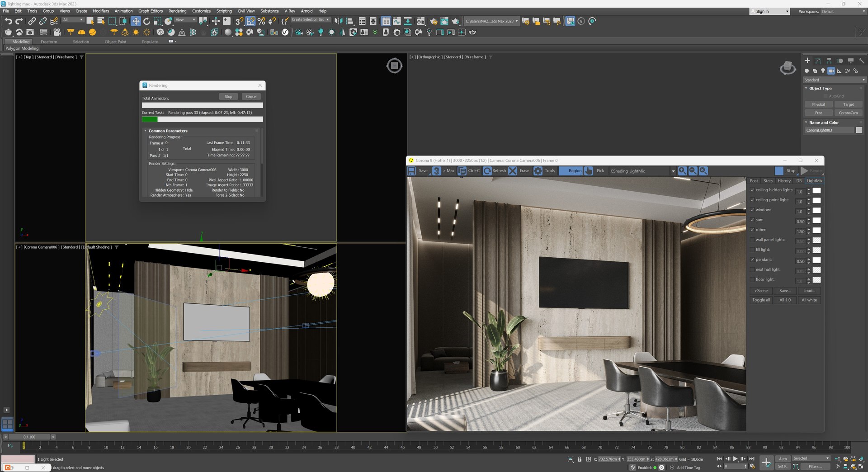The width and height of the screenshot is (868, 472).
Task: Enable the wall panel lights checkbox
Action: pyautogui.click(x=753, y=240)
